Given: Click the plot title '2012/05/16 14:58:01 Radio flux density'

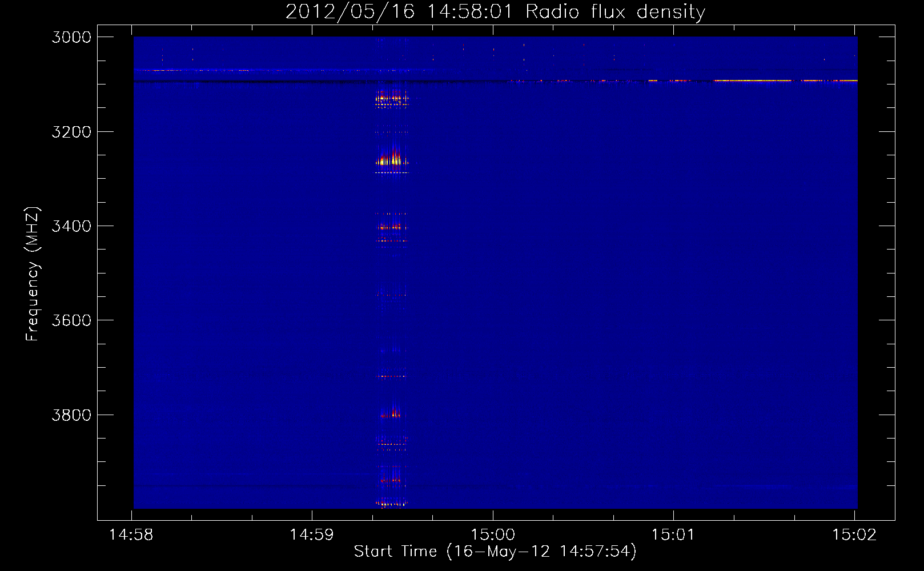Looking at the screenshot, I should 495,11.
